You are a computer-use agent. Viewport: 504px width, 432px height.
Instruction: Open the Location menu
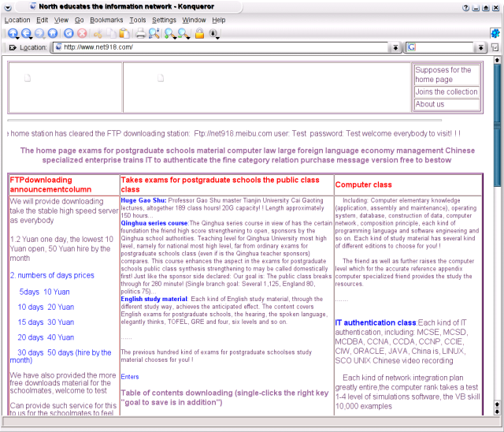[x=17, y=20]
